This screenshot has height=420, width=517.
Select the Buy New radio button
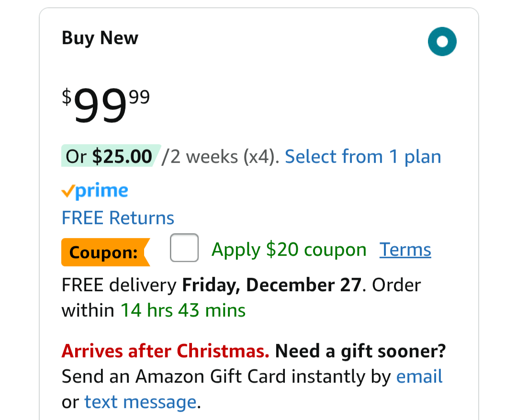(442, 42)
